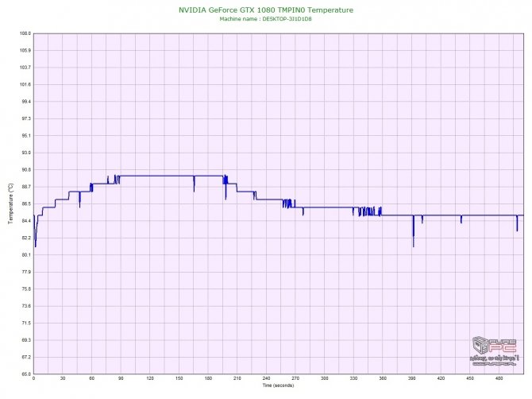Select the 420 seconds x-axis value
The width and height of the screenshot is (532, 399).
click(x=441, y=378)
